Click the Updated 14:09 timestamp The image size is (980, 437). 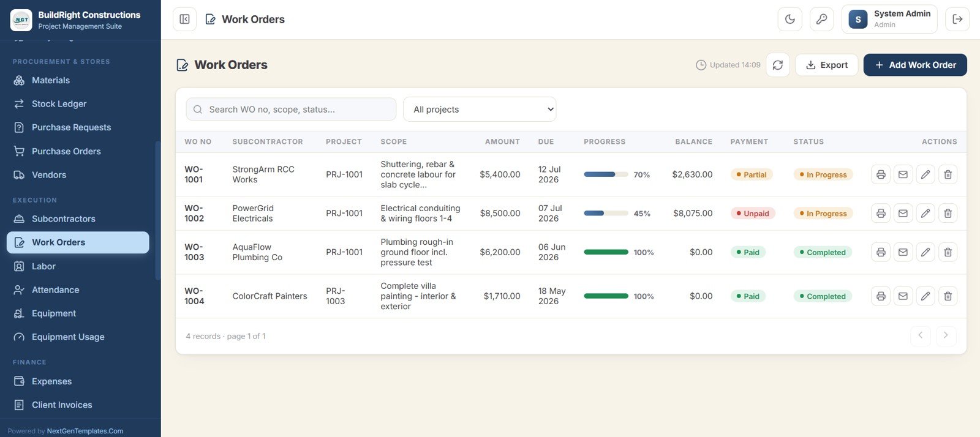coord(728,65)
